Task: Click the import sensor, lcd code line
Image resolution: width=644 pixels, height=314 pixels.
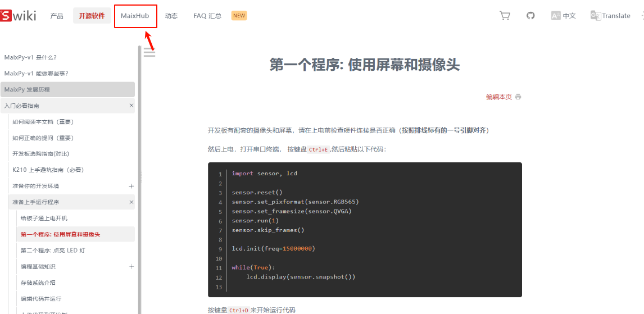Action: [265, 173]
